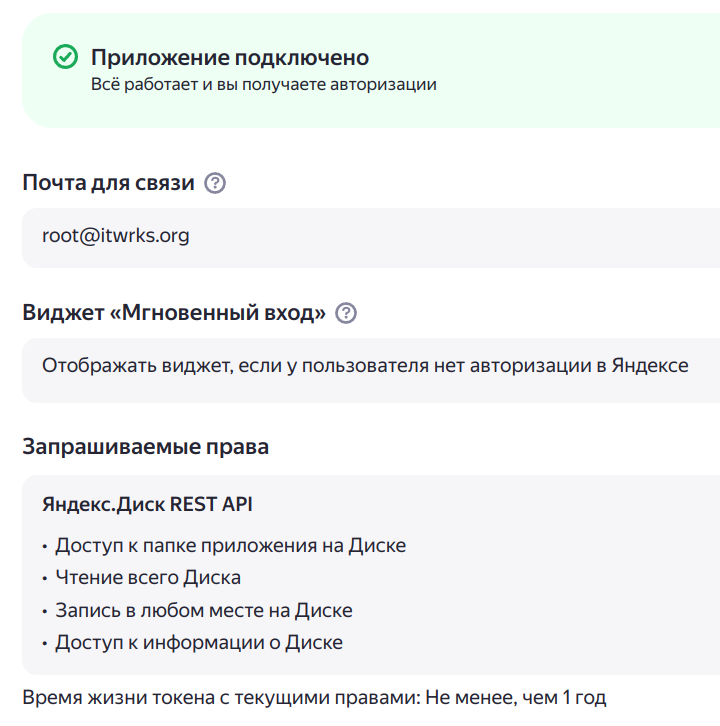Click the «Всё работает и вы получаете авторизации» text
This screenshot has width=720, height=726.
[x=263, y=85]
